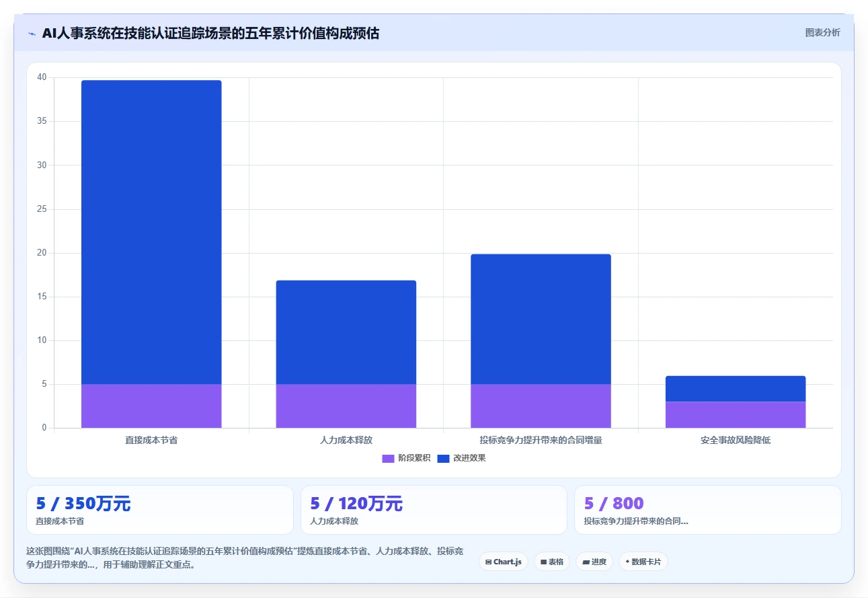Viewport: 868px width, 598px height.
Task: Click the blue bar segment for 人力成本释放
Action: 346,332
